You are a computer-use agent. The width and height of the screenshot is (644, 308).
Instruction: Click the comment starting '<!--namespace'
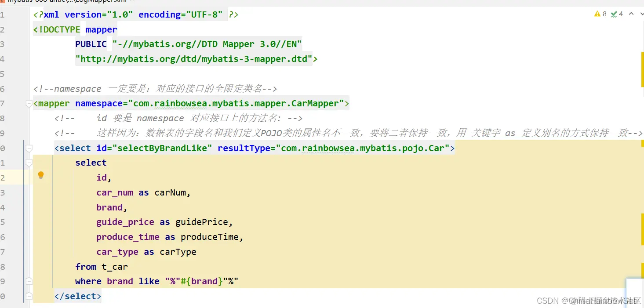(155, 89)
